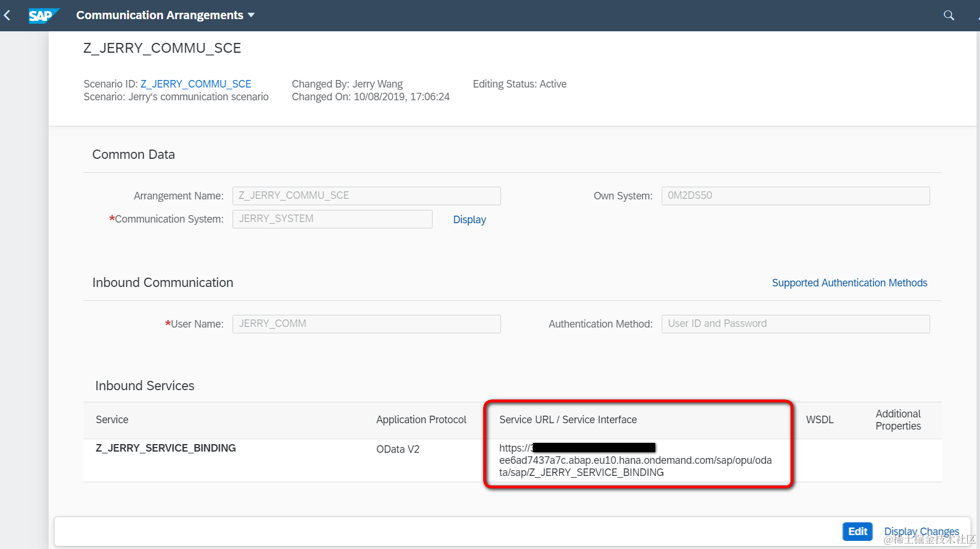Click the service URL text
The image size is (980, 549).
[636, 460]
